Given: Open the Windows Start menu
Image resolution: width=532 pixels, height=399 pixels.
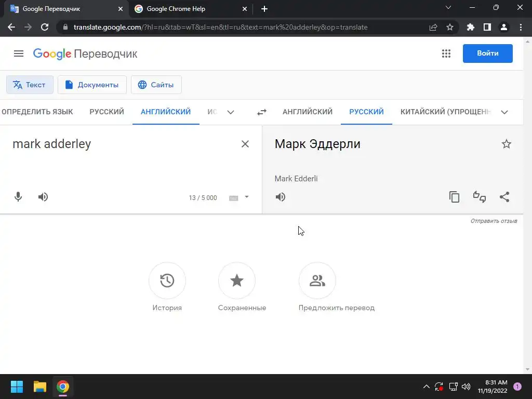Looking at the screenshot, I should pyautogui.click(x=17, y=387).
